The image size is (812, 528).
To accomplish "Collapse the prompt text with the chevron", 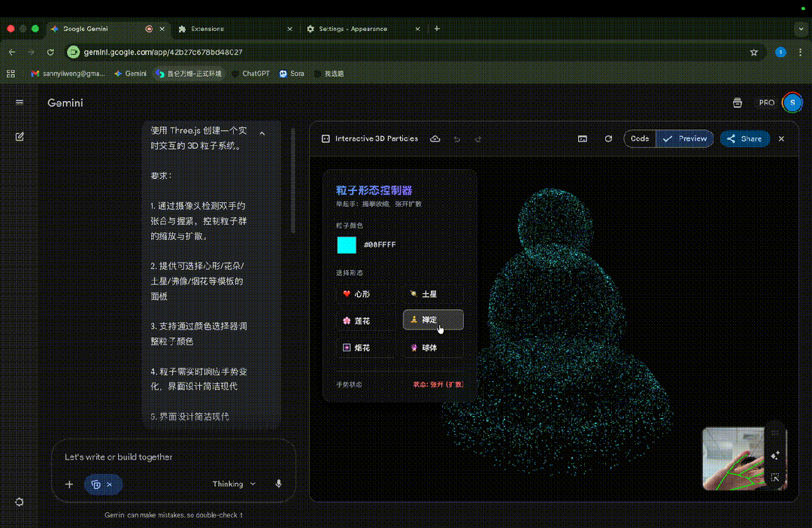I will pos(262,133).
